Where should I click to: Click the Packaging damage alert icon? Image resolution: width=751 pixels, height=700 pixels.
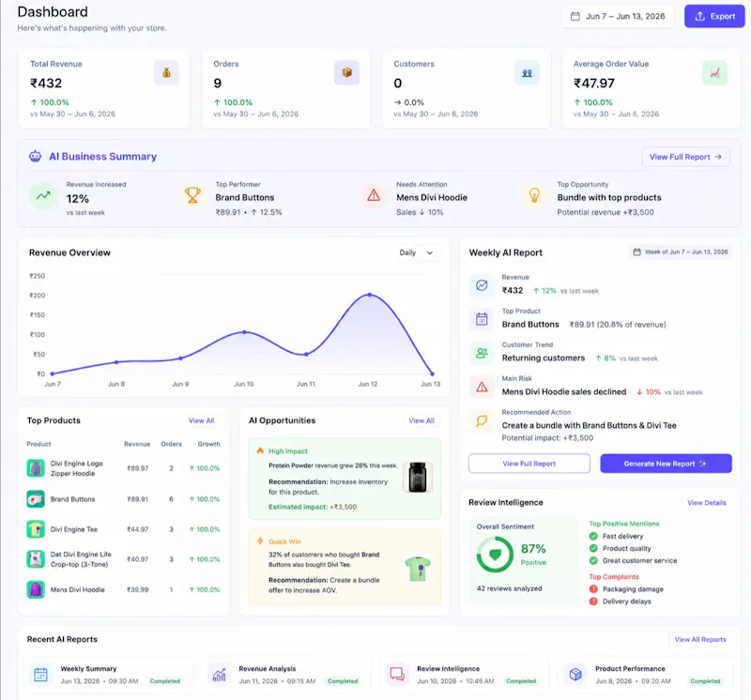[x=593, y=589]
